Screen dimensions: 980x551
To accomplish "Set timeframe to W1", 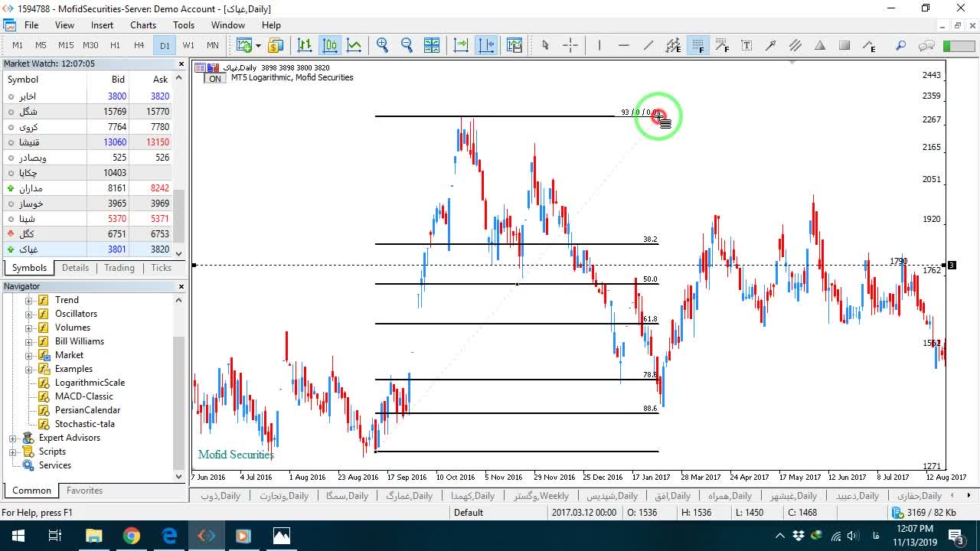I will (188, 45).
